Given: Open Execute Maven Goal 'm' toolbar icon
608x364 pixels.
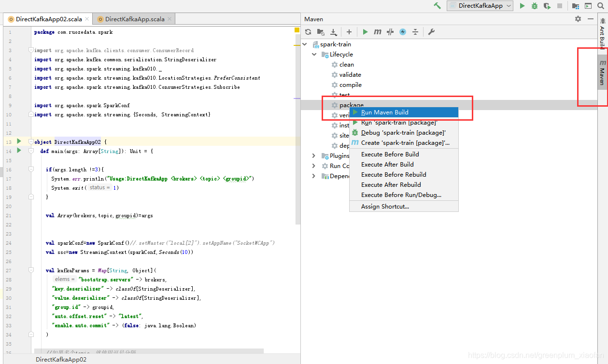Looking at the screenshot, I should coord(378,32).
